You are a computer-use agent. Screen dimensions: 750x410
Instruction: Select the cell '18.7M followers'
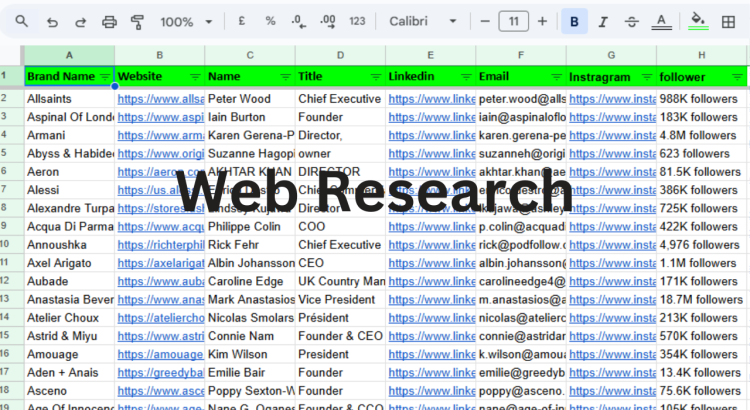click(x=701, y=299)
